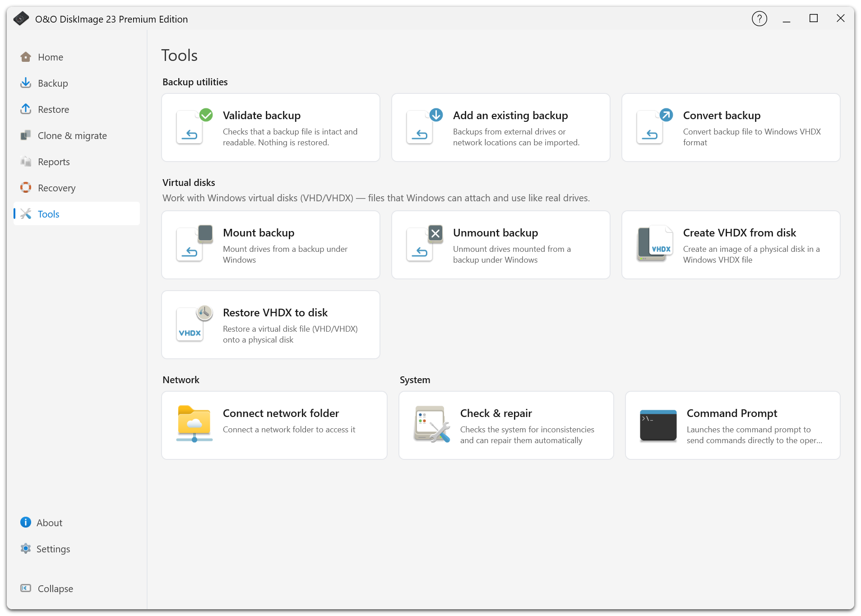Click the Clone & migrate icon
Screen dimensions: 861x616
(26, 135)
